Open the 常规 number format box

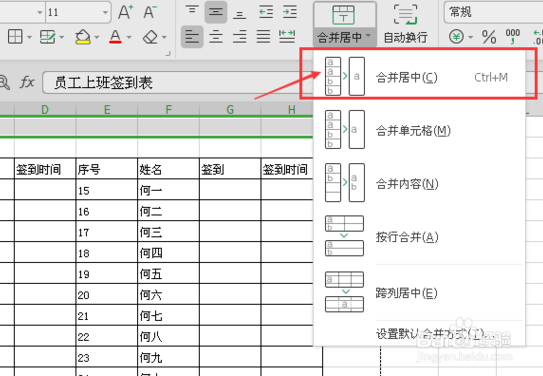coord(493,12)
